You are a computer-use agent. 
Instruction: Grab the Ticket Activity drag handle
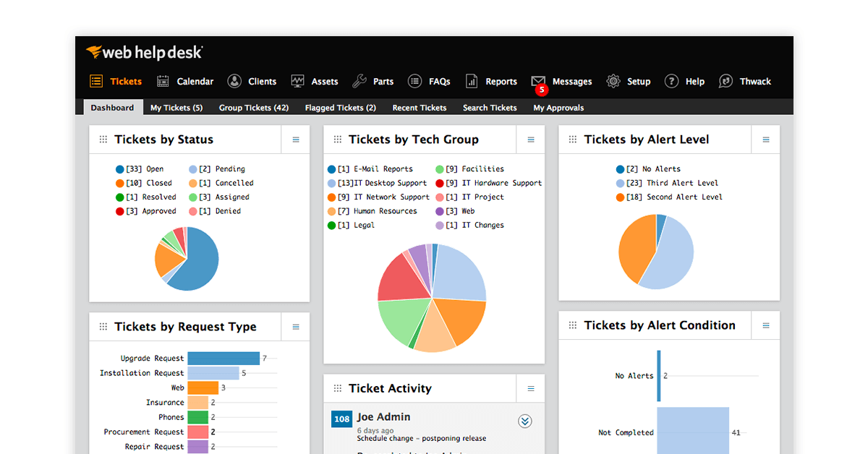(x=338, y=388)
